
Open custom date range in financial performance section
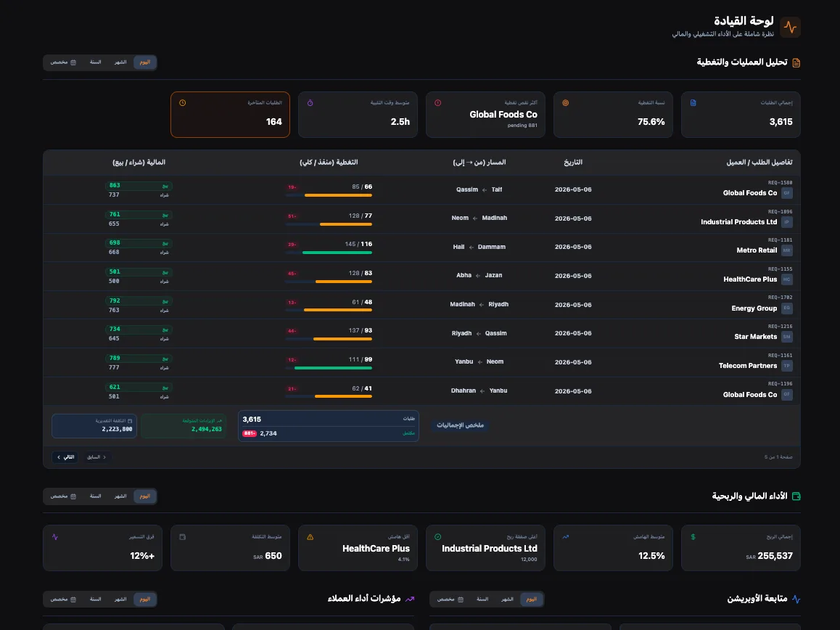coord(63,496)
